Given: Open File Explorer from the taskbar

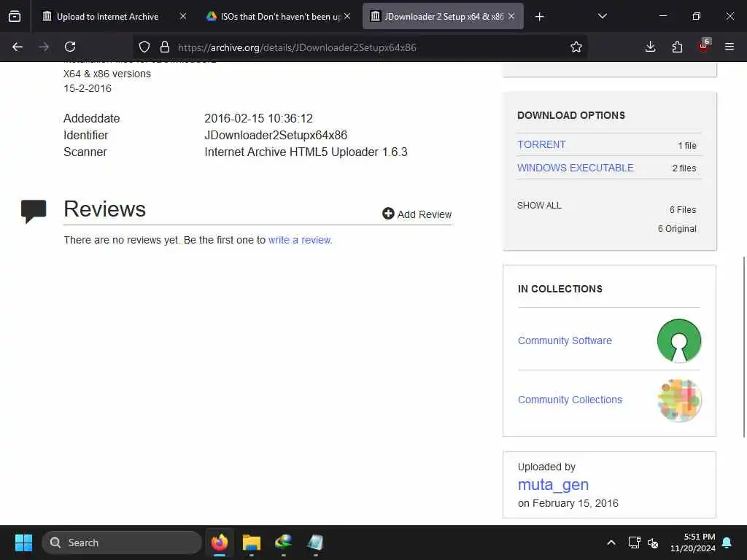Looking at the screenshot, I should point(252,542).
